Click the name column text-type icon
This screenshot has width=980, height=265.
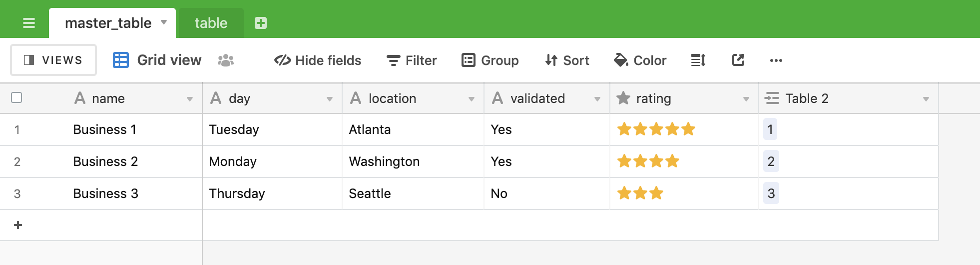point(80,98)
